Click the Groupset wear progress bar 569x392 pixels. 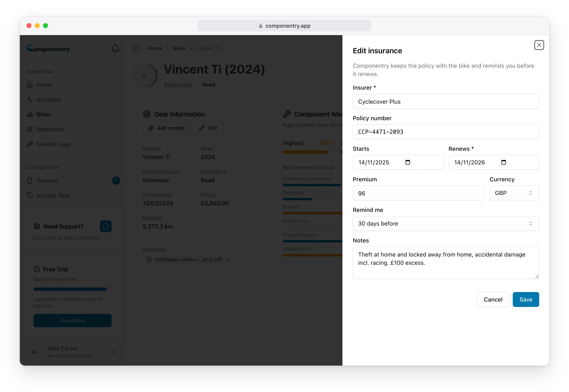(312, 199)
